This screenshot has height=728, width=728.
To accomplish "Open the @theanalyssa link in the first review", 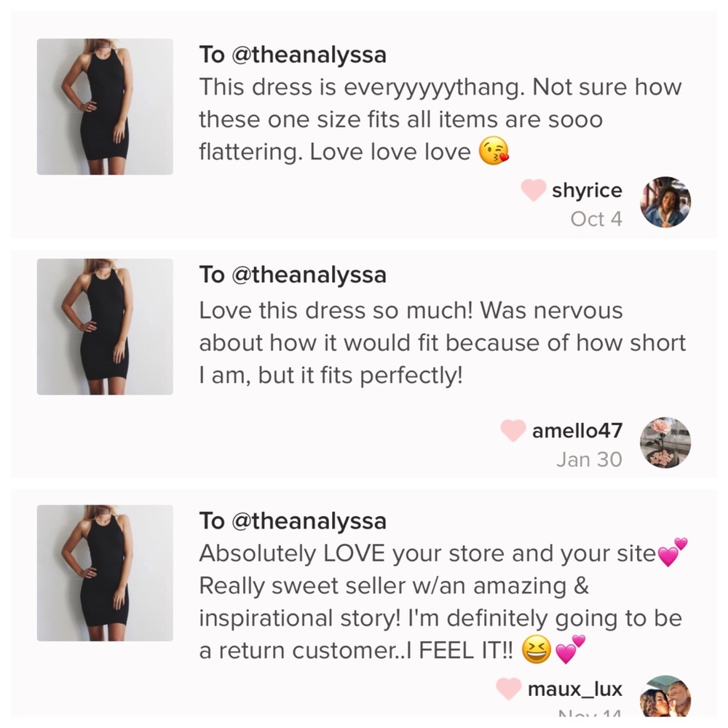I will (x=309, y=55).
